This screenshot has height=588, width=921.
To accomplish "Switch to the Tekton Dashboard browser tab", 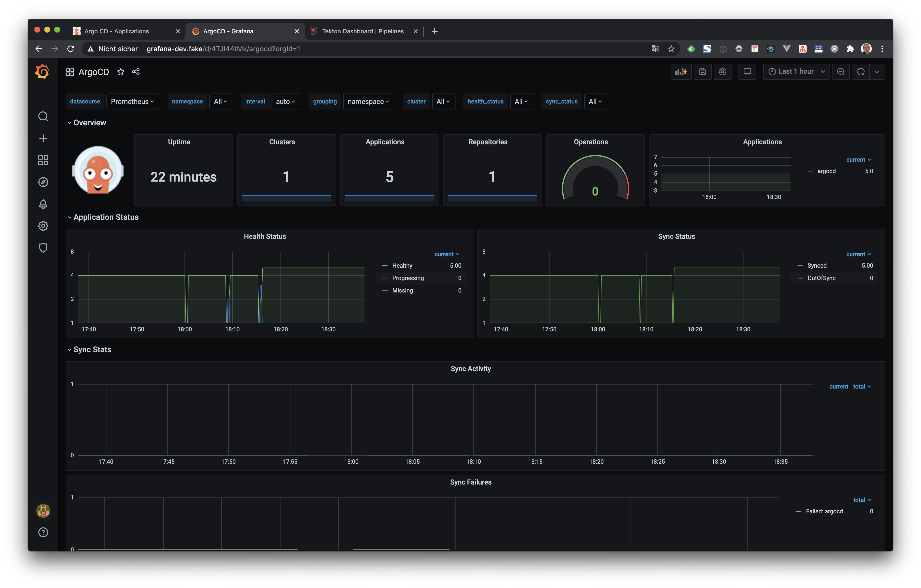I will (363, 31).
